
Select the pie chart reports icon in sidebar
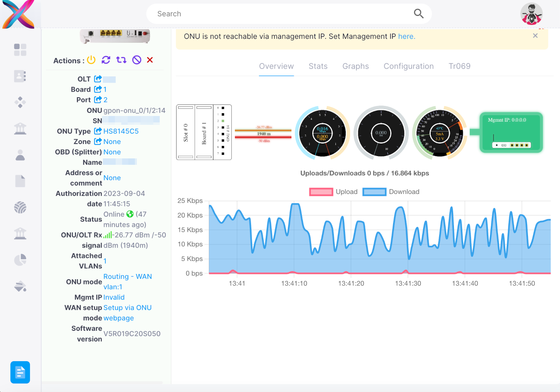coord(20,260)
